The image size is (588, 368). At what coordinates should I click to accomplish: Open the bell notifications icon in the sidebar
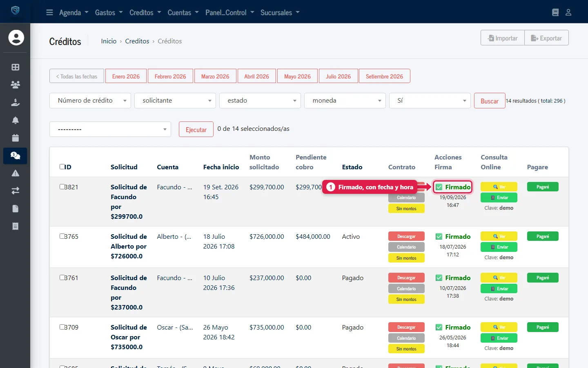[16, 120]
